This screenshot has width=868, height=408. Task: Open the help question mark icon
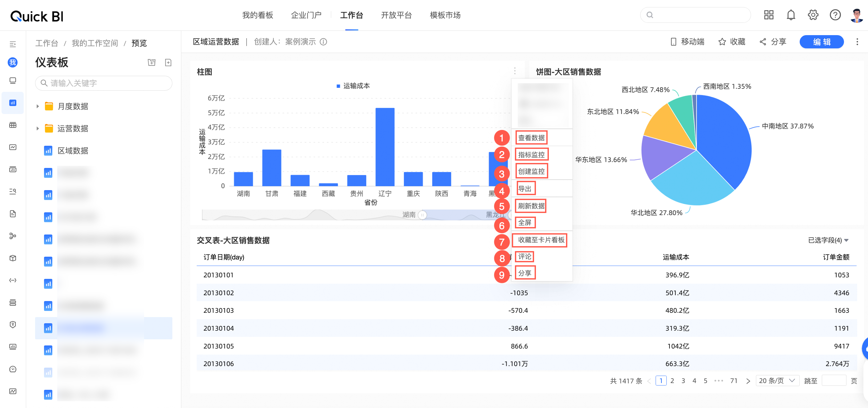pos(835,15)
